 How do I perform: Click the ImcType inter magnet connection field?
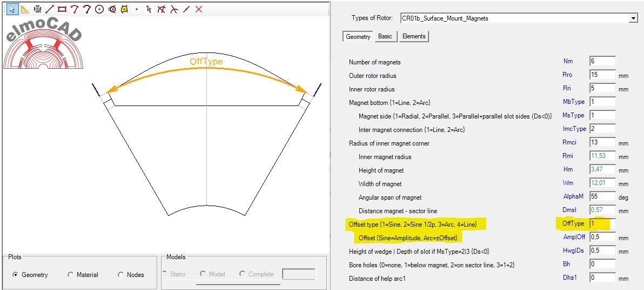tap(602, 129)
